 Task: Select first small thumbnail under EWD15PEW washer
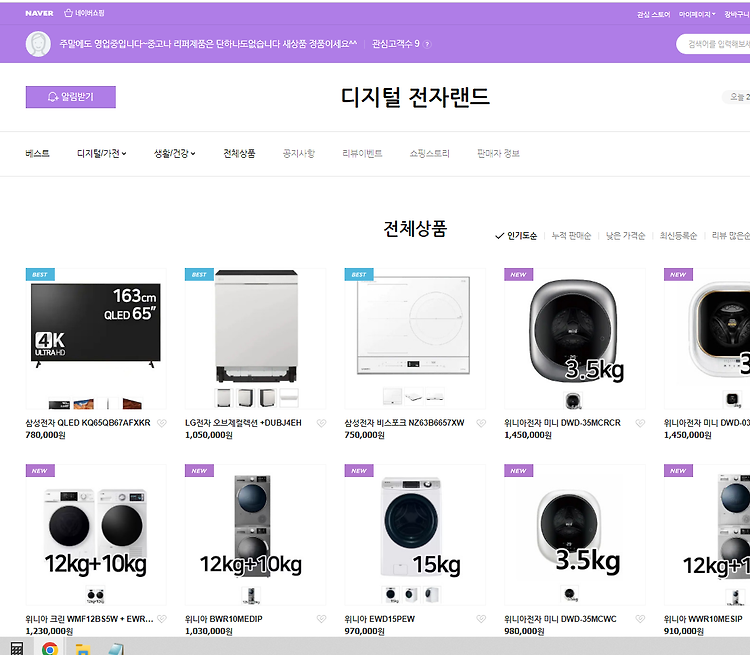(x=391, y=595)
